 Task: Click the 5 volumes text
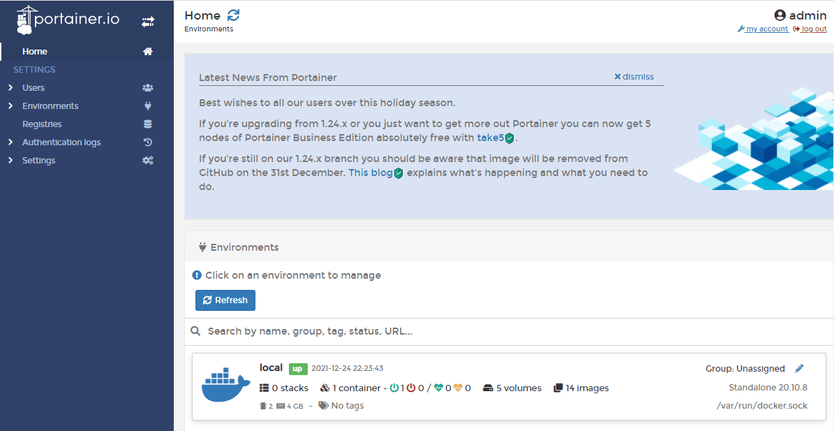point(519,388)
